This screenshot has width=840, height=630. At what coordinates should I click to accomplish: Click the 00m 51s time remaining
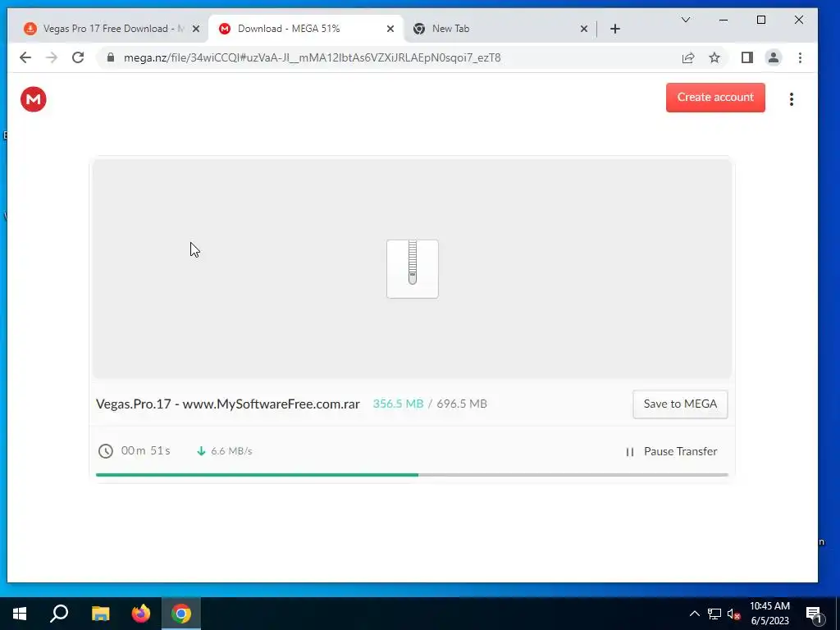[146, 450]
